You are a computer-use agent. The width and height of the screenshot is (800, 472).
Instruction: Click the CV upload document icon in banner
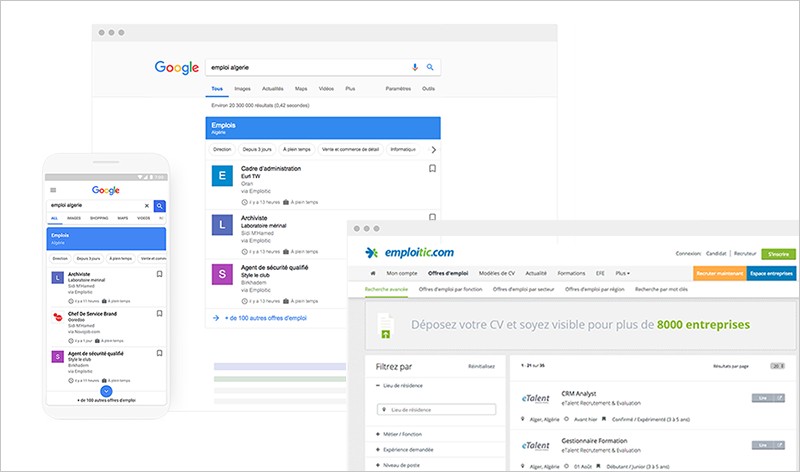pos(385,325)
